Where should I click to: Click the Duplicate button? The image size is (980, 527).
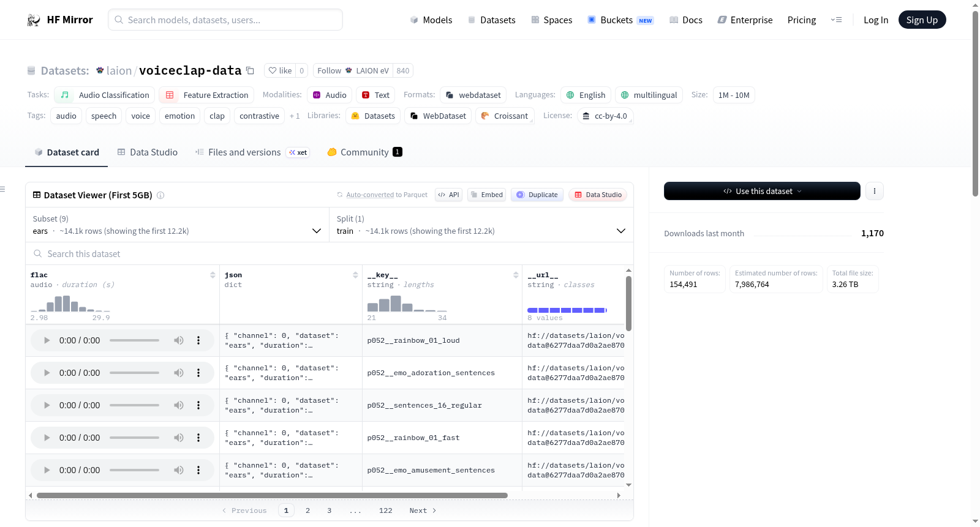pos(537,195)
